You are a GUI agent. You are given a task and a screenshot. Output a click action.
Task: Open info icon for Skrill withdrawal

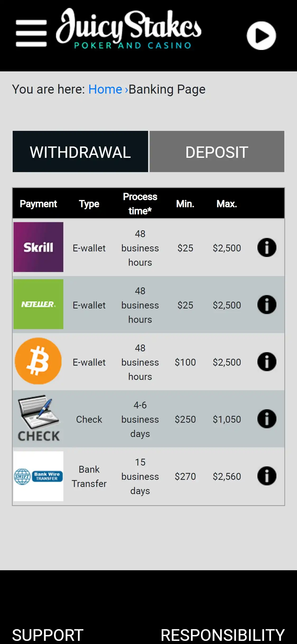pyautogui.click(x=267, y=248)
